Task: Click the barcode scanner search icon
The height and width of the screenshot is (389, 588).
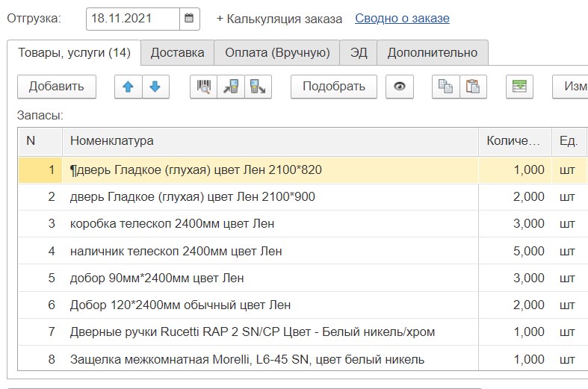Action: pyautogui.click(x=203, y=87)
